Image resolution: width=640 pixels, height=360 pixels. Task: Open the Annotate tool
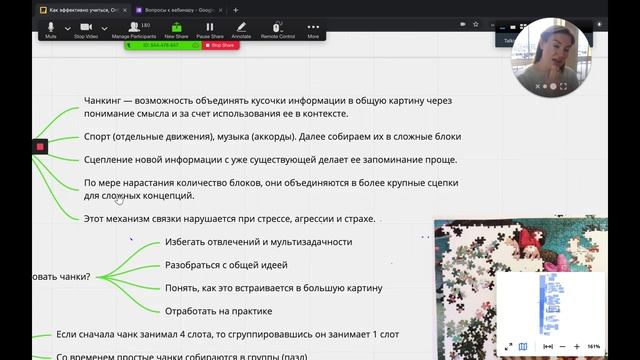(x=241, y=30)
